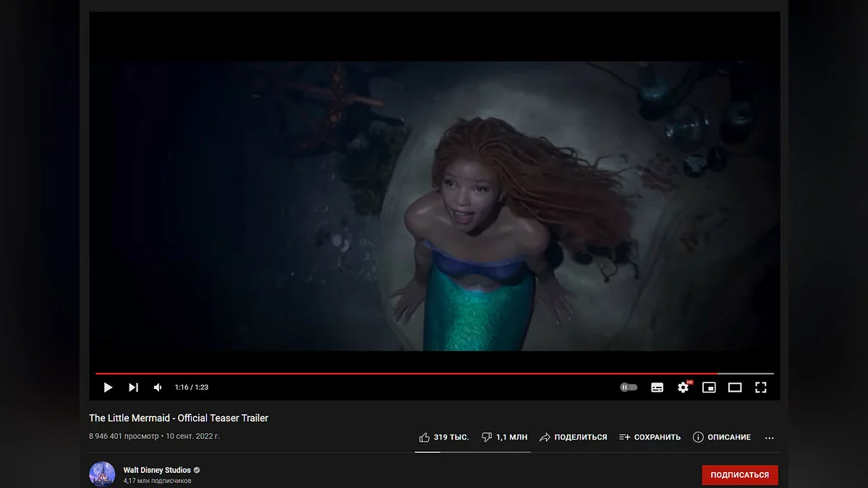Open the Walt Disney Studios channel avatar
This screenshot has height=488, width=868.
click(102, 474)
